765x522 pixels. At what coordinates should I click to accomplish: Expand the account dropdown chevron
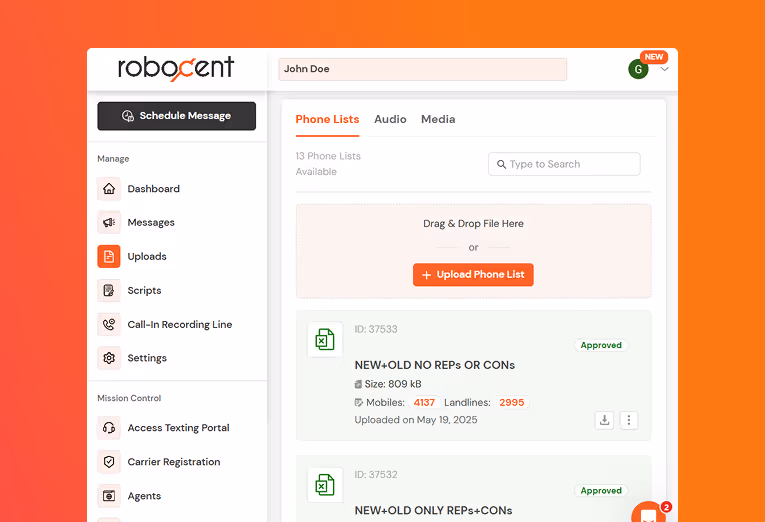click(664, 69)
